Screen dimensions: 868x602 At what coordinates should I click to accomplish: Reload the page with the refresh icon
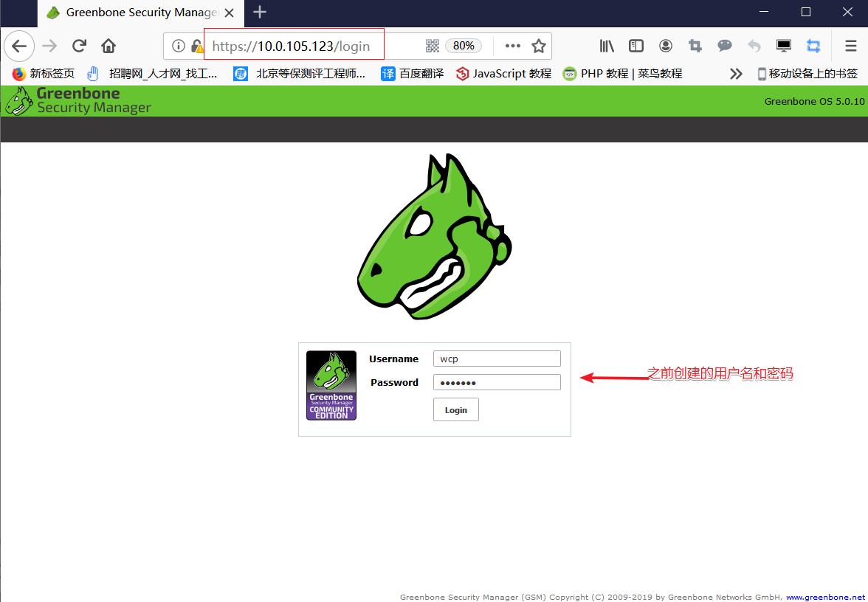(x=79, y=46)
